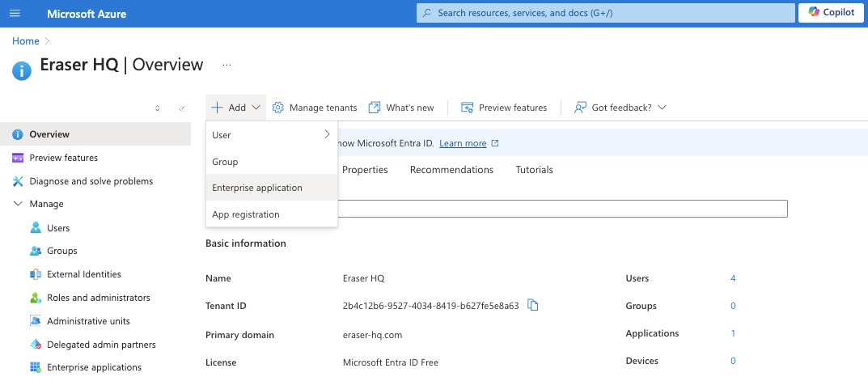The image size is (868, 381).
Task: Open Overview in the sidebar
Action: click(95, 134)
